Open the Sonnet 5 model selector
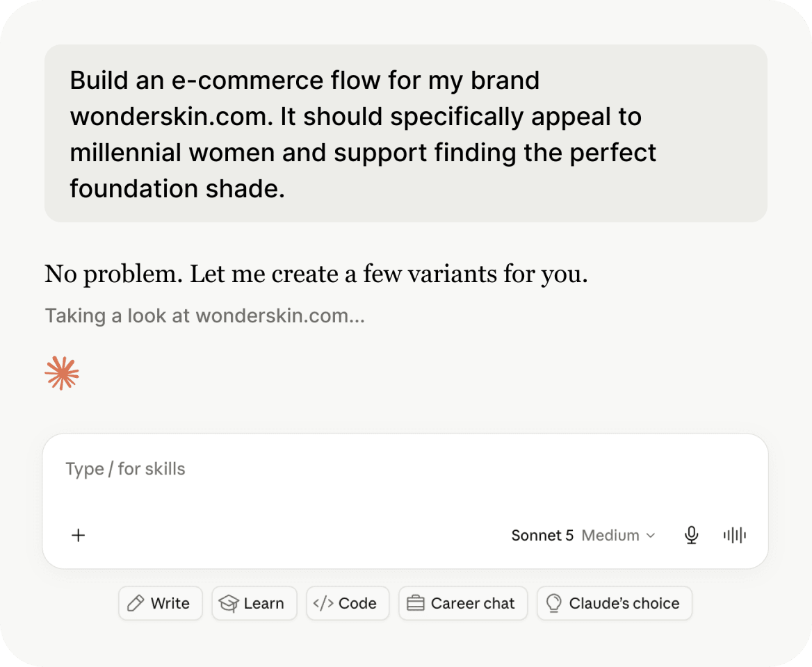This screenshot has width=812, height=667. (542, 535)
